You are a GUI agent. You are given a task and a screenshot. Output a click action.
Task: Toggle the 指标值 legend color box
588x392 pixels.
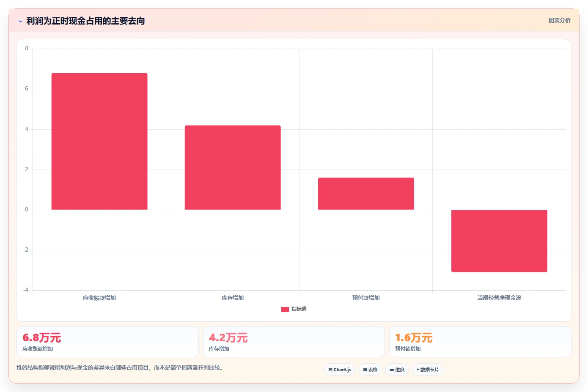[x=285, y=309]
